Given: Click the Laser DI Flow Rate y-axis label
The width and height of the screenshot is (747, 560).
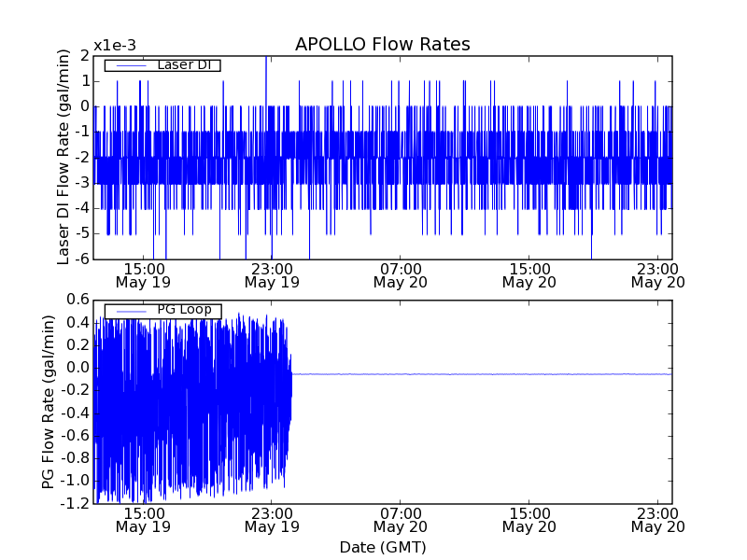Looking at the screenshot, I should pyautogui.click(x=63, y=157).
